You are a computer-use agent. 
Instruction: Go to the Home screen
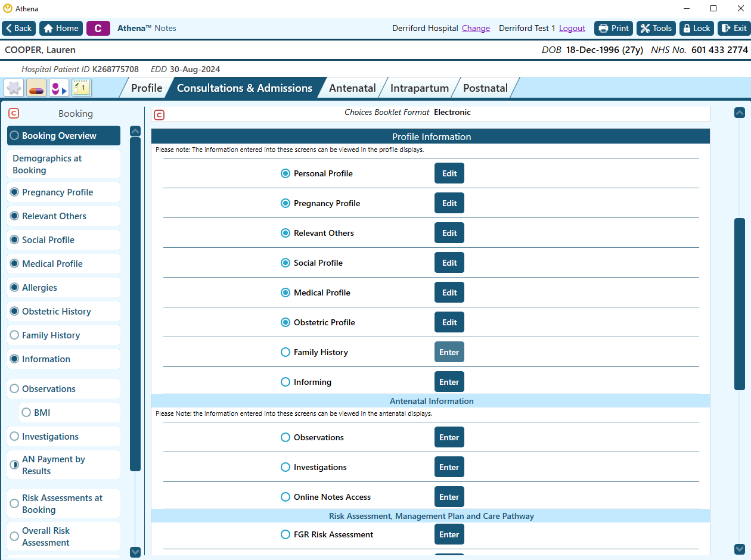coord(61,29)
